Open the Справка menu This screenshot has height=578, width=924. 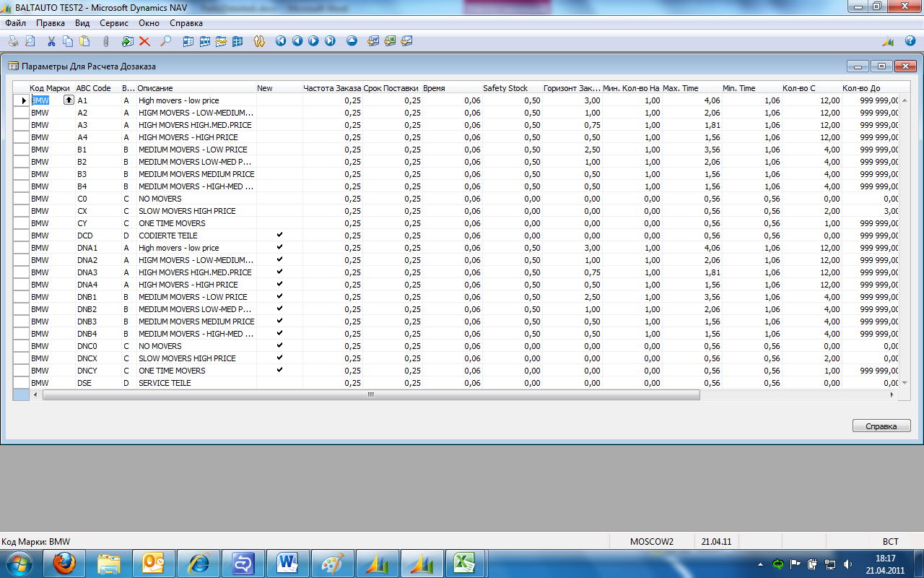[x=186, y=23]
